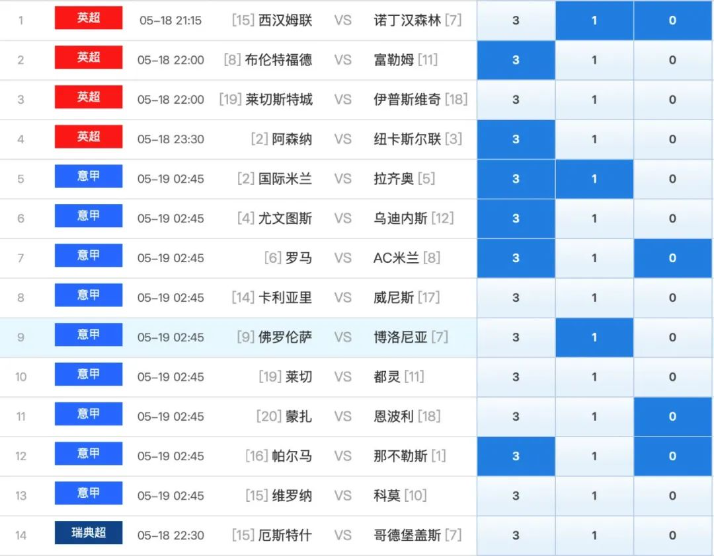Image resolution: width=715 pixels, height=560 pixels.
Task: Deselect the 0 pick for 罗马 vs AC米兰
Action: point(673,258)
